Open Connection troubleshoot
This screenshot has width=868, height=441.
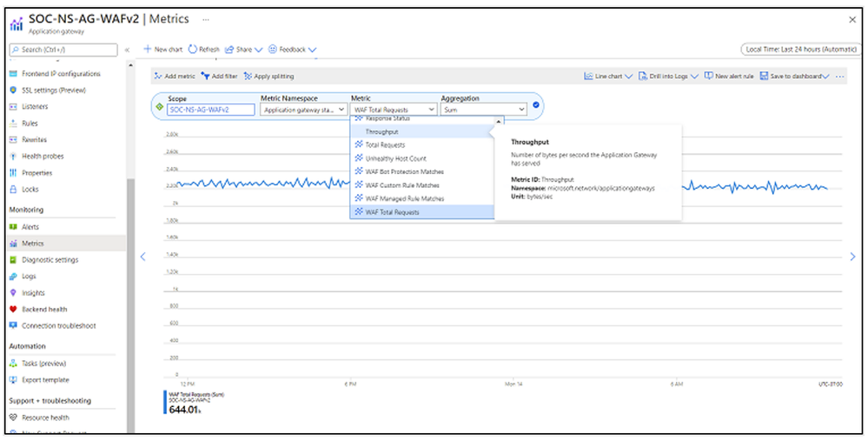[x=59, y=326]
